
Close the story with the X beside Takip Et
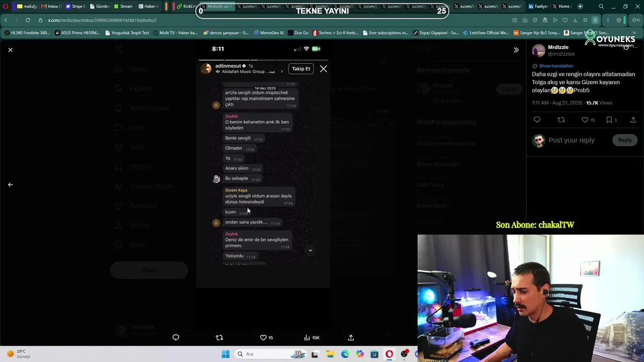(x=324, y=69)
